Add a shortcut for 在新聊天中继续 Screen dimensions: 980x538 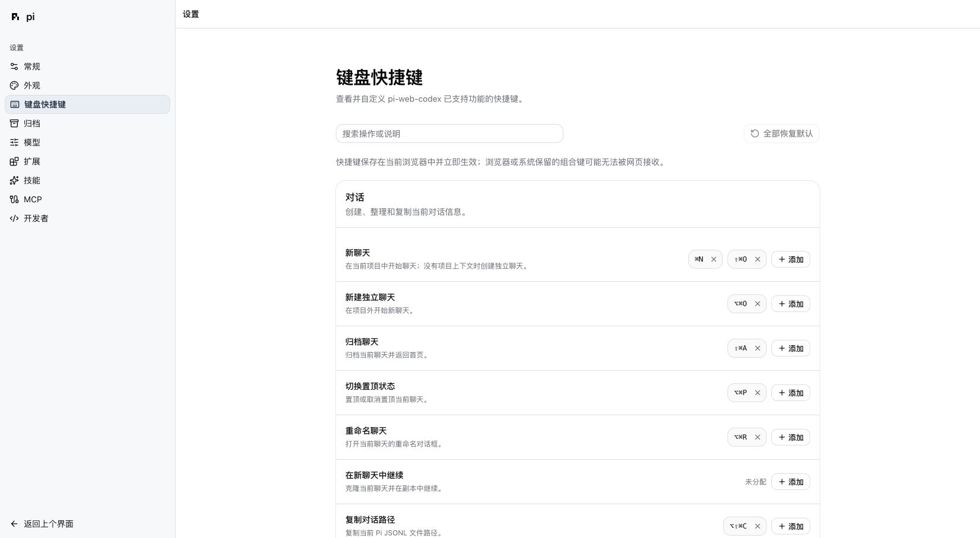point(791,482)
